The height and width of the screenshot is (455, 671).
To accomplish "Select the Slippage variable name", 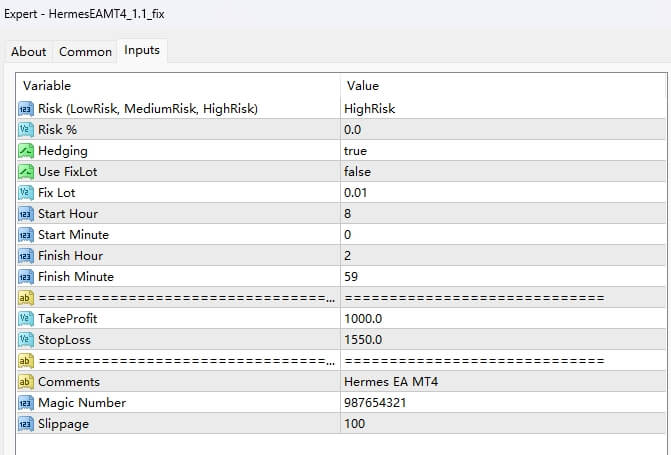I will pos(63,424).
